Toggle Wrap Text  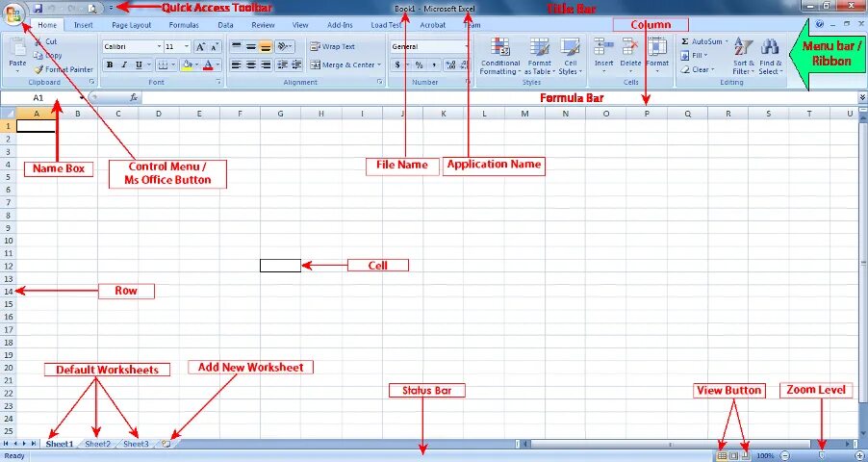[x=333, y=47]
